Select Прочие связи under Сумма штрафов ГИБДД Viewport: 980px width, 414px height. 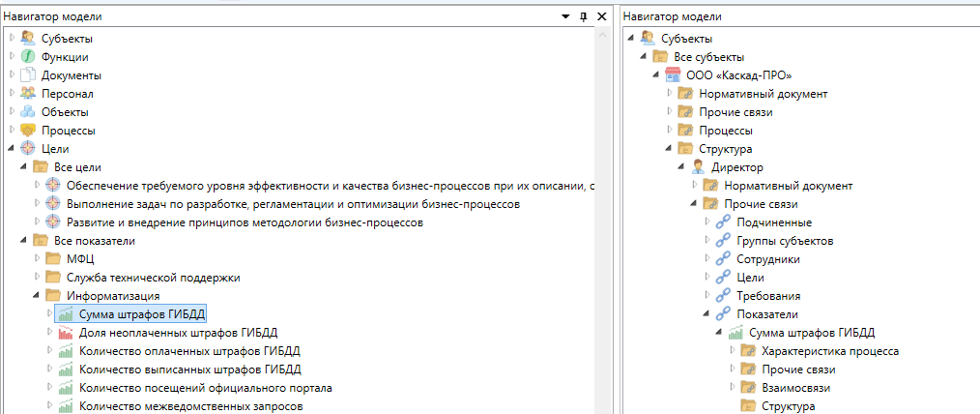pyautogui.click(x=798, y=369)
